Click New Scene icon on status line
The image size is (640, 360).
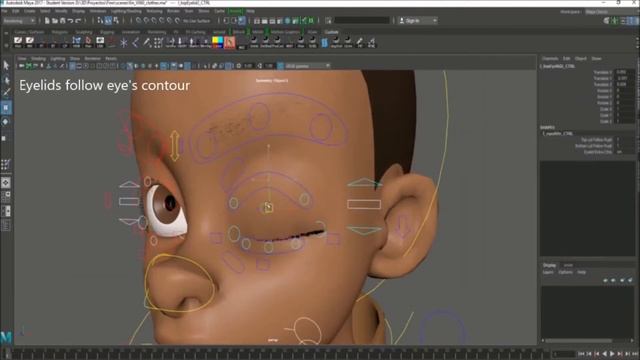pos(47,20)
